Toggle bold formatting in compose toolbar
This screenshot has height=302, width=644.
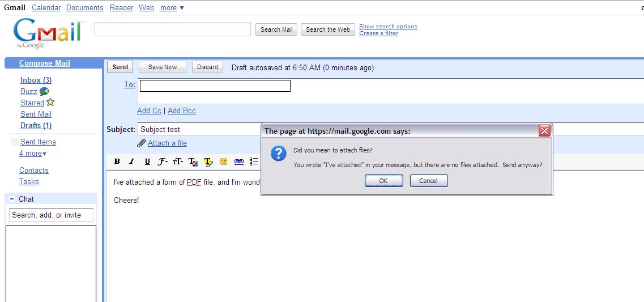click(x=117, y=161)
